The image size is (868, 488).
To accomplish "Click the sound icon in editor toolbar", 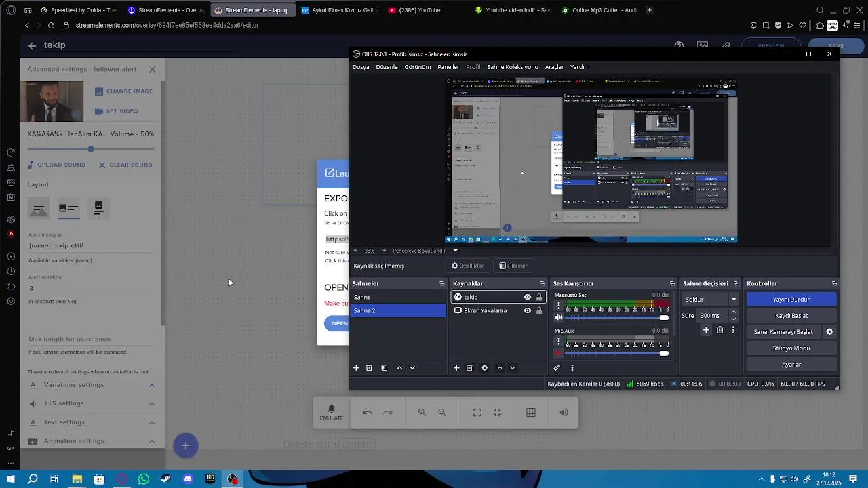I will [564, 412].
